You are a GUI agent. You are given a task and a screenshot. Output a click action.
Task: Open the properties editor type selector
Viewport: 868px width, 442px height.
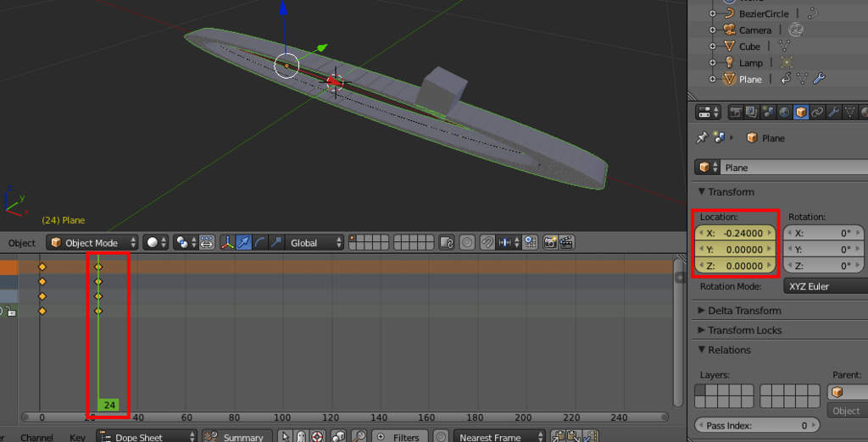pyautogui.click(x=708, y=113)
